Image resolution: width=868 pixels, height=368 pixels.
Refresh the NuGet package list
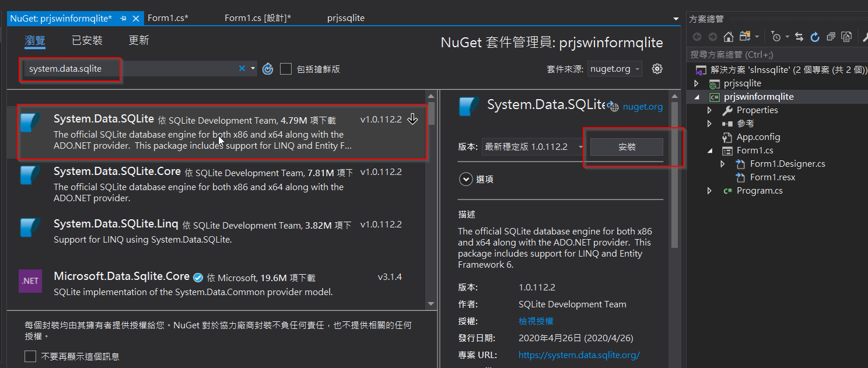click(x=268, y=69)
